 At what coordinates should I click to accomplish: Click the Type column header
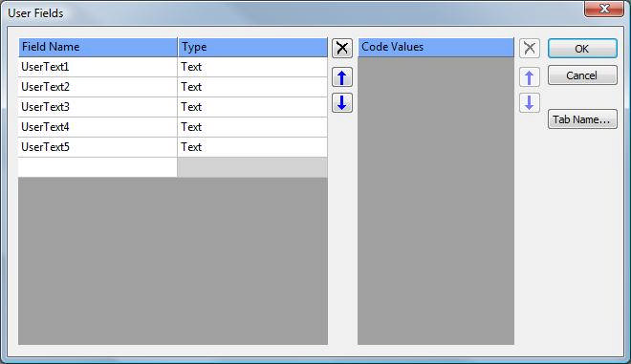pyautogui.click(x=252, y=47)
